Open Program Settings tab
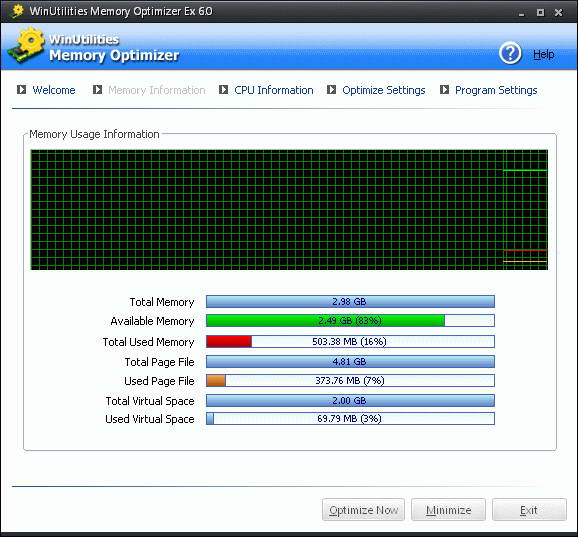The width and height of the screenshot is (578, 537). [x=496, y=90]
